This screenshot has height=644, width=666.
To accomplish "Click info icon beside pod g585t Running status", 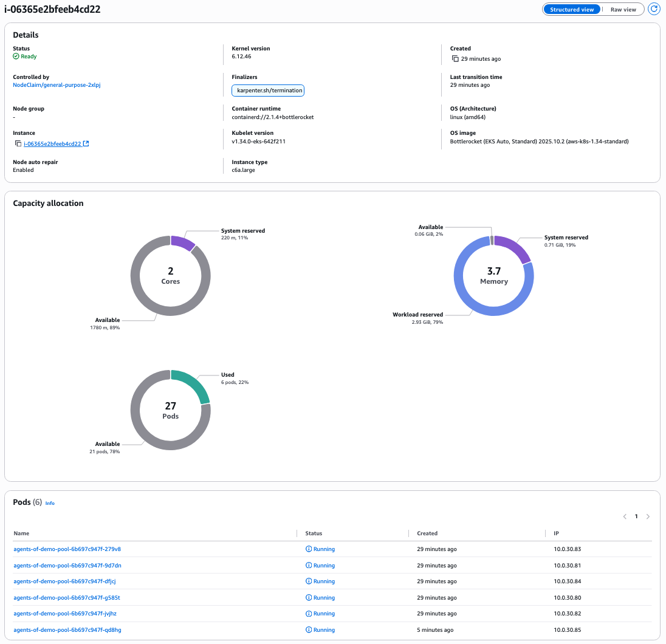I will 309,597.
